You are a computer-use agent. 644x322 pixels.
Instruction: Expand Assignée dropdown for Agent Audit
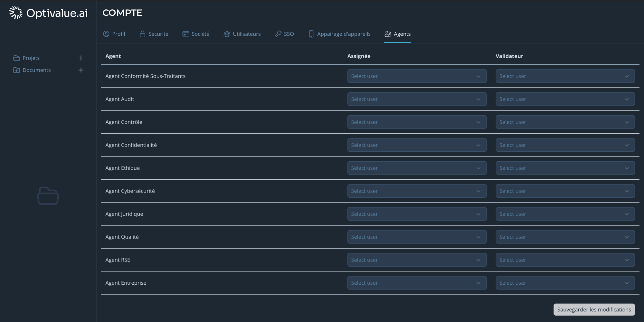[x=417, y=99]
